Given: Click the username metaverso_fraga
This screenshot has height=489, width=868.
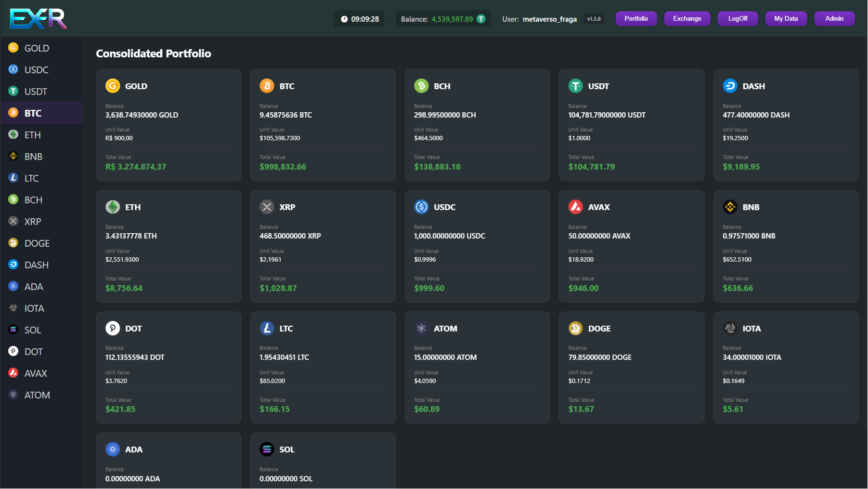Looking at the screenshot, I should point(550,19).
